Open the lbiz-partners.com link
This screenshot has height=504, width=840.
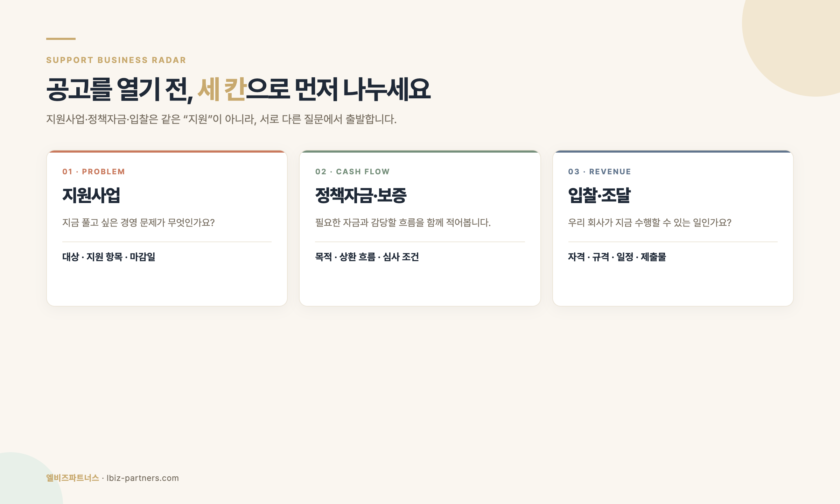pos(143,478)
